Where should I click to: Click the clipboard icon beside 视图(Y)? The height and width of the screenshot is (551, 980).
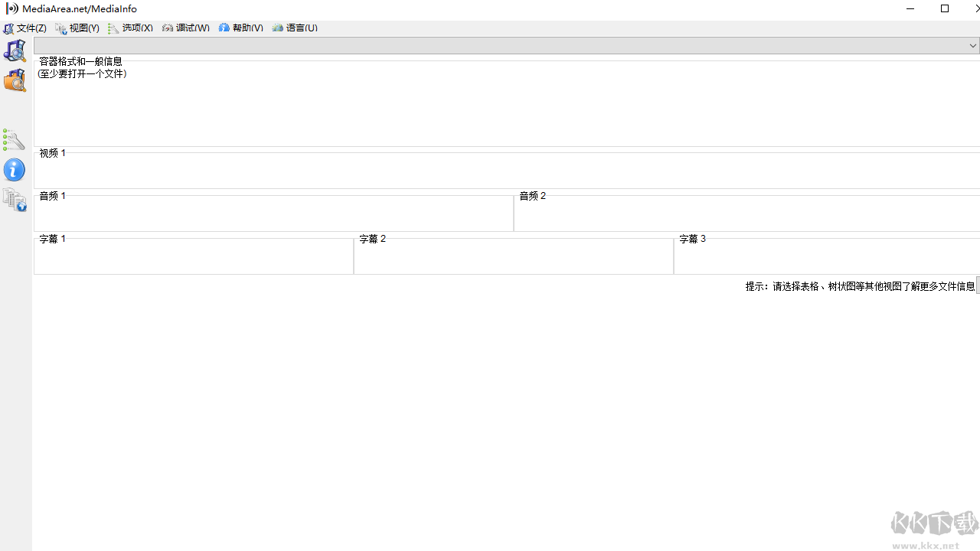coord(61,28)
